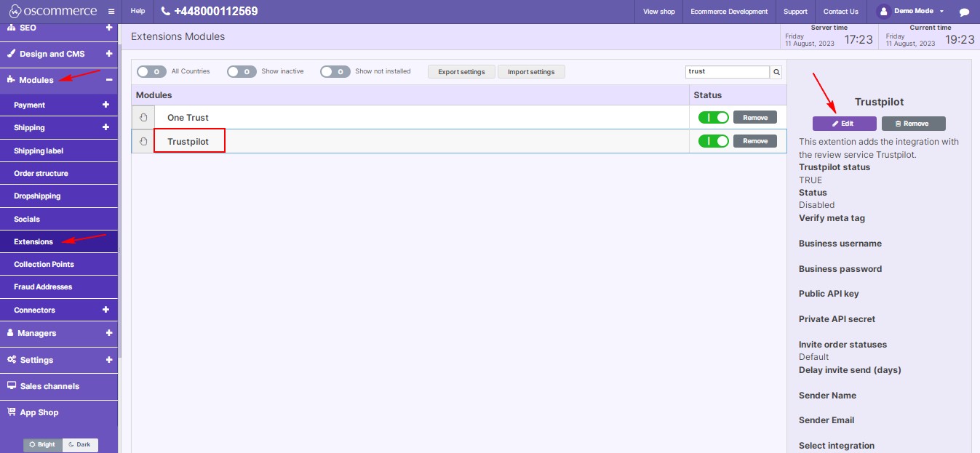Switch to Bright theme
Viewport: 980px width, 453px height.
43,445
